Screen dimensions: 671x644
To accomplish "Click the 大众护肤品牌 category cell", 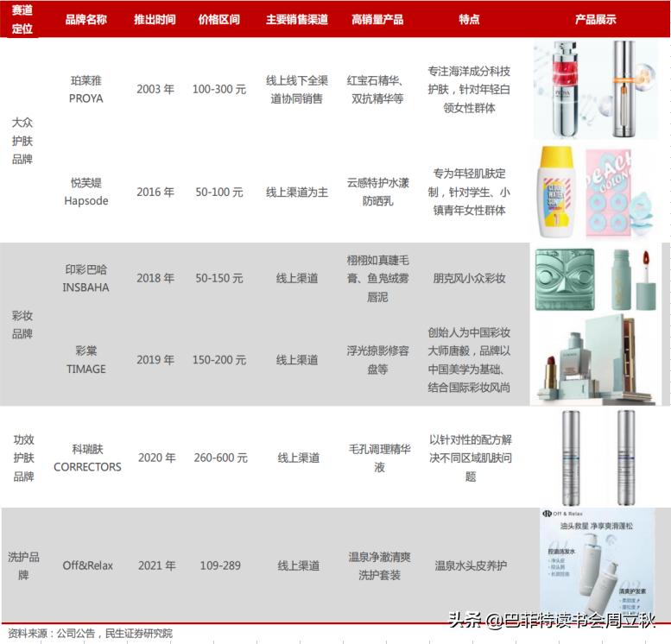I will click(x=22, y=141).
